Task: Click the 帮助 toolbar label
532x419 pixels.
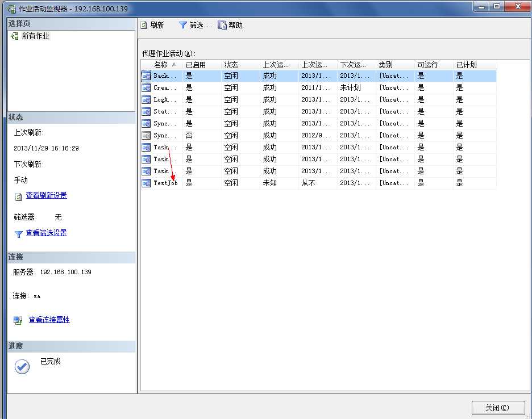Action: (x=235, y=25)
